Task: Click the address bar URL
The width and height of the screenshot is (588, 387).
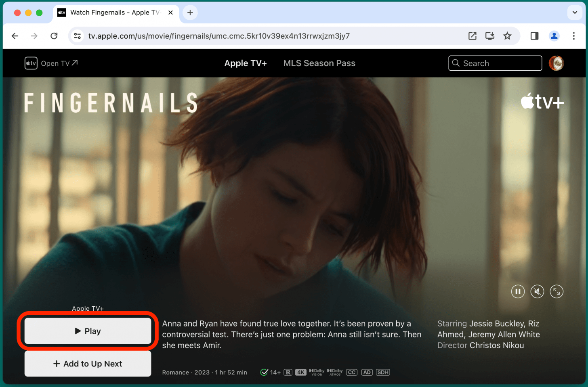Action: (219, 36)
